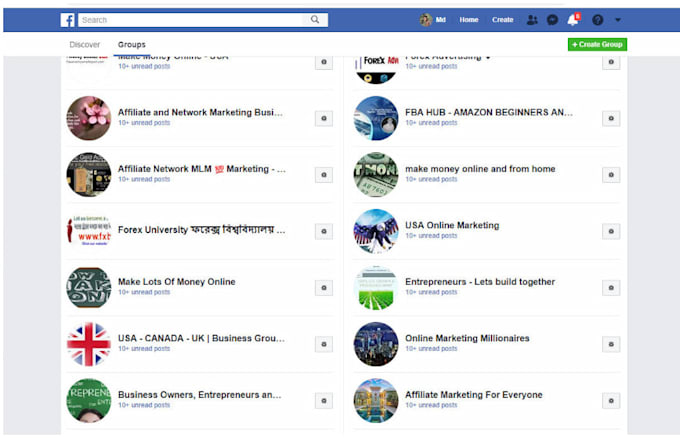Click unread posts text under USA Online Marketing
680x438 pixels.
coord(431,236)
